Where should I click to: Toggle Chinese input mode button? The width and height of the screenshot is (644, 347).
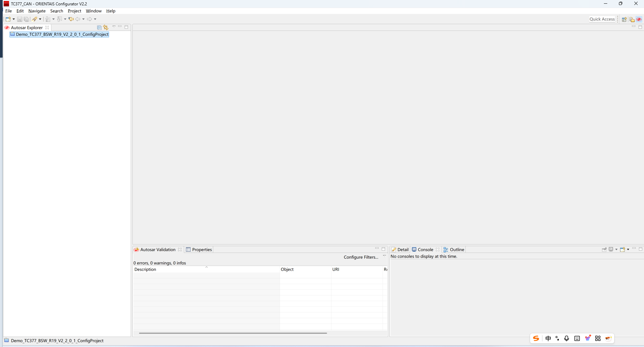[x=548, y=338]
